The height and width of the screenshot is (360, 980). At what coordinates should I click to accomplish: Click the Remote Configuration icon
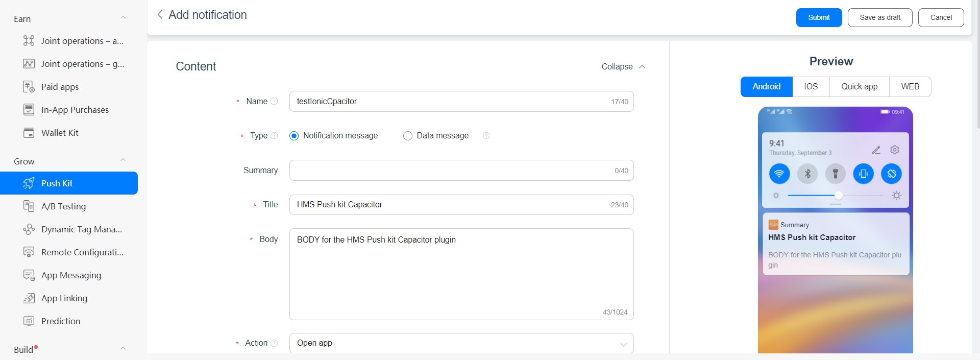[x=29, y=252]
